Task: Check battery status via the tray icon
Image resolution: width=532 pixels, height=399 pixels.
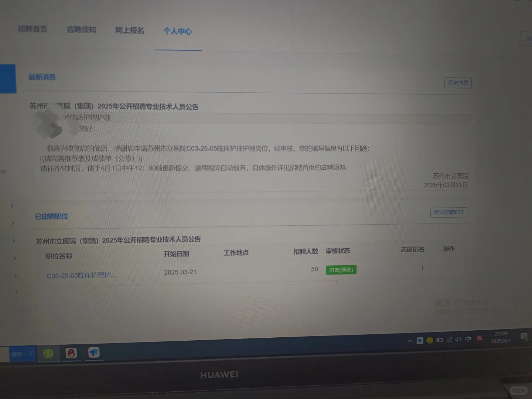Action: [439, 341]
